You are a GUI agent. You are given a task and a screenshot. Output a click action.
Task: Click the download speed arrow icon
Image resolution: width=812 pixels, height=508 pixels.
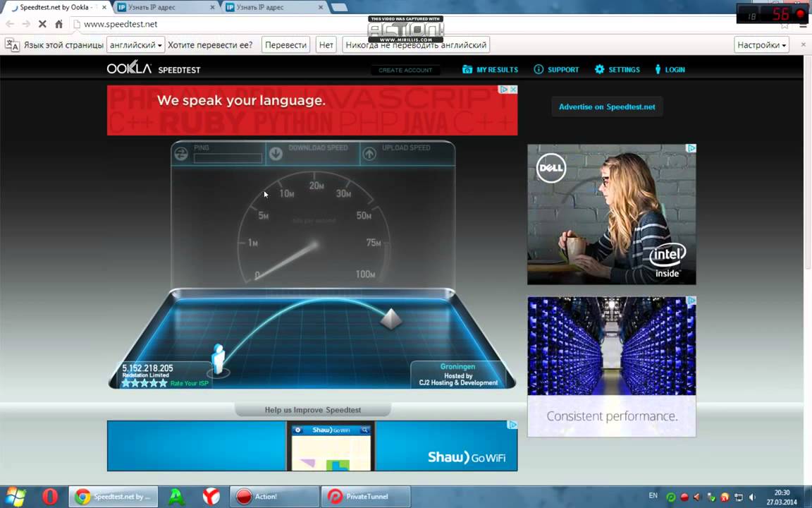click(276, 153)
